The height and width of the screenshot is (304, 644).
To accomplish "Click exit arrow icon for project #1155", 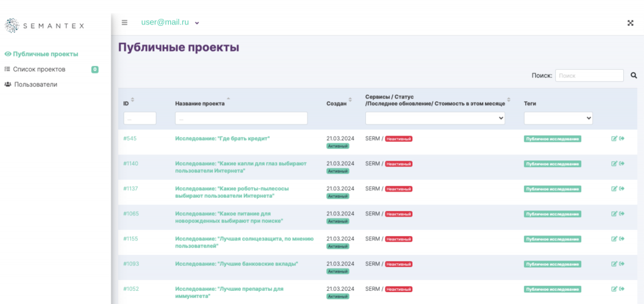I will (622, 239).
